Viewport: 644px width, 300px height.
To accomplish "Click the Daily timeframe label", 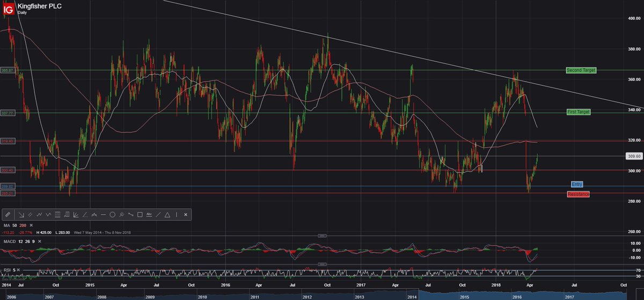I will pos(23,12).
